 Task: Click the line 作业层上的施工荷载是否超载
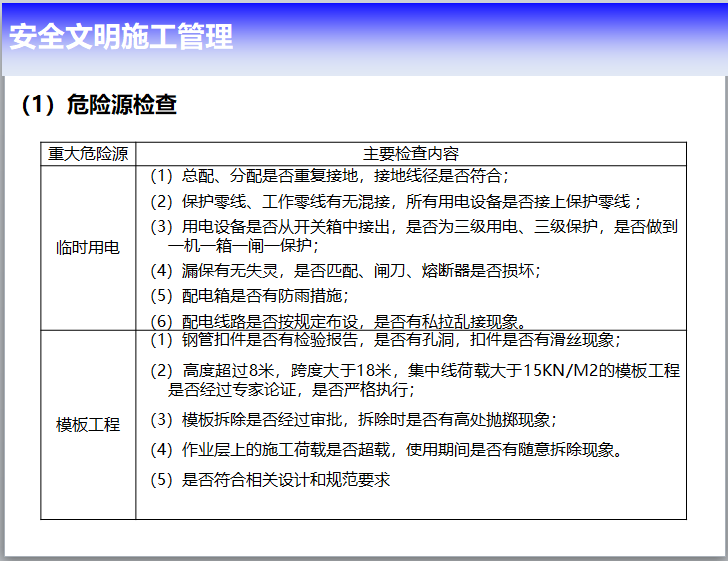[386, 450]
